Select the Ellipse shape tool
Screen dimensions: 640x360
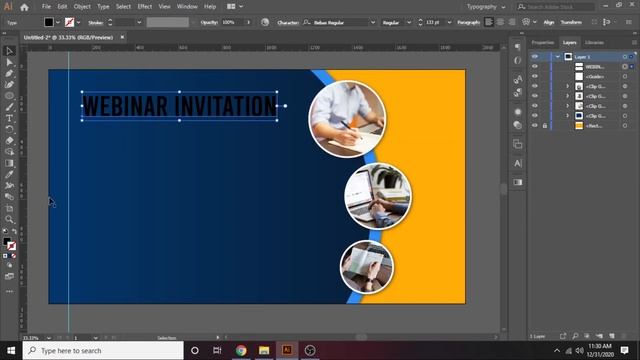tap(9, 96)
